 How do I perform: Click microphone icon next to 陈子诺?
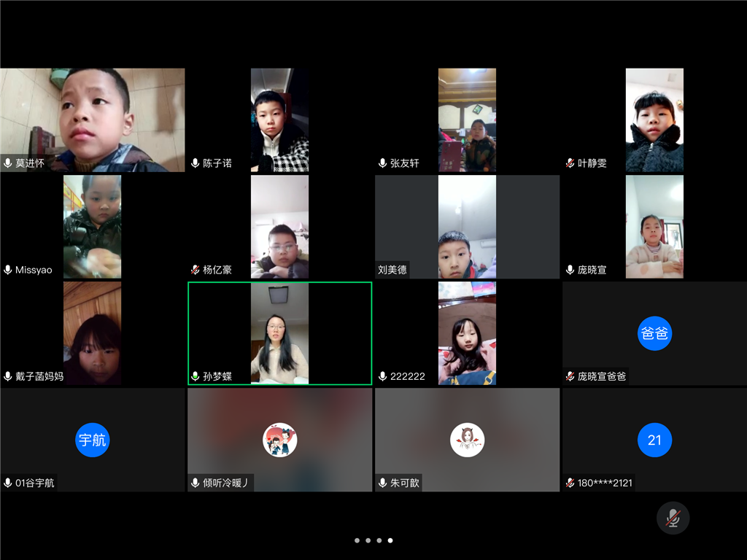(x=196, y=163)
